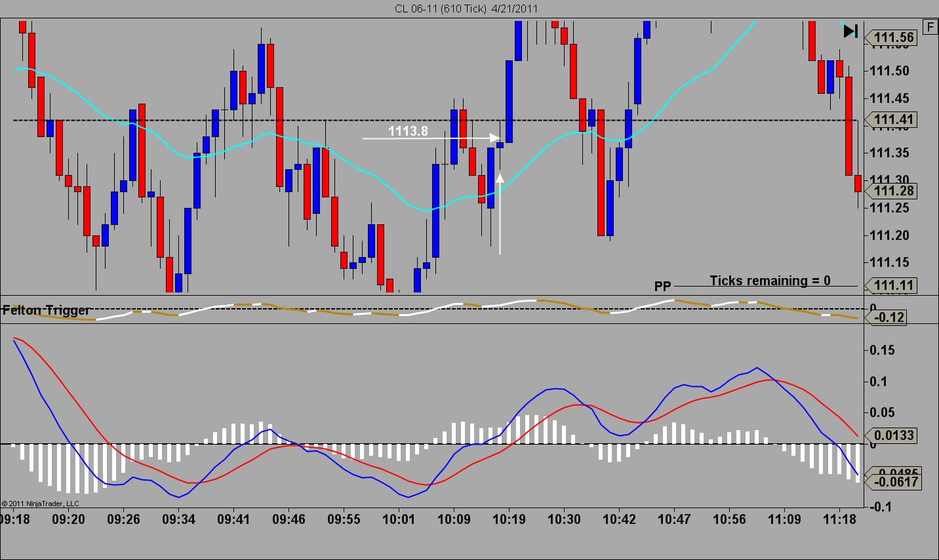
Task: Click the MACD value marker 0.0133
Action: (892, 435)
